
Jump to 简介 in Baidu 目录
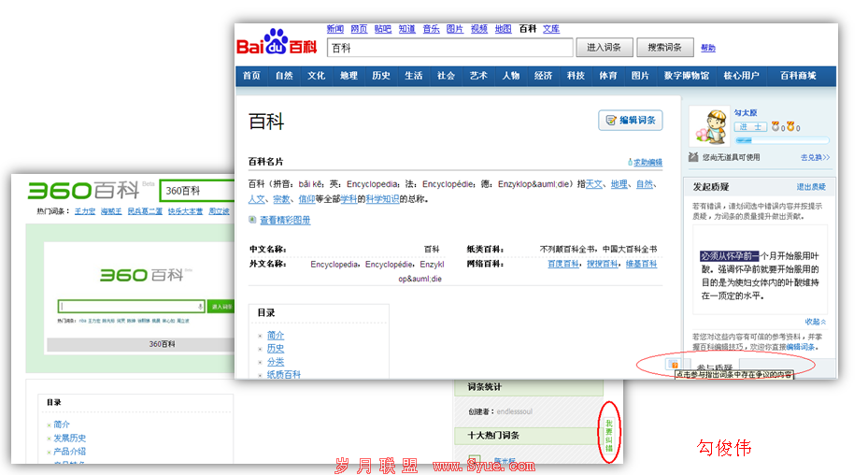pos(275,336)
